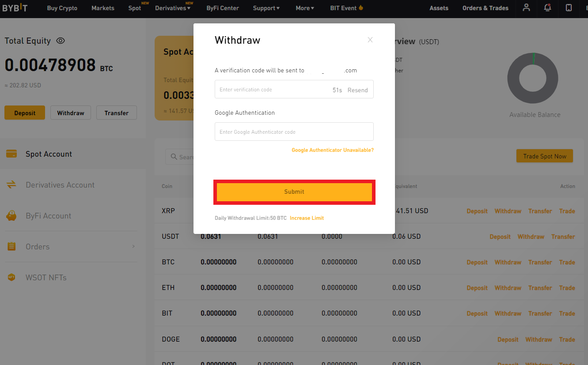
Task: Open the Markets menu item
Action: click(103, 8)
